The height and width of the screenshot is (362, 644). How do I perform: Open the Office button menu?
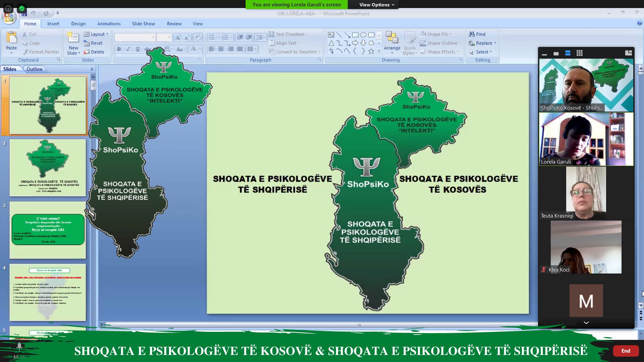9,17
